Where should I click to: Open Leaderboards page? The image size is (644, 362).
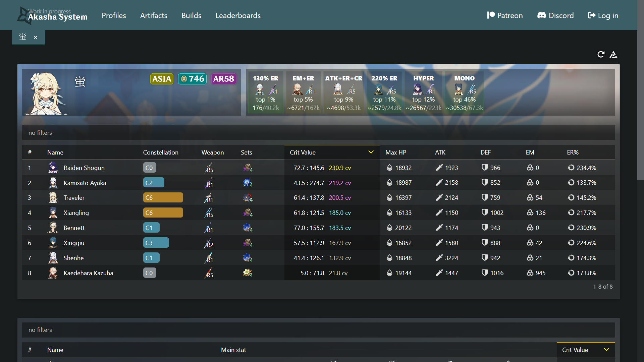pos(238,15)
